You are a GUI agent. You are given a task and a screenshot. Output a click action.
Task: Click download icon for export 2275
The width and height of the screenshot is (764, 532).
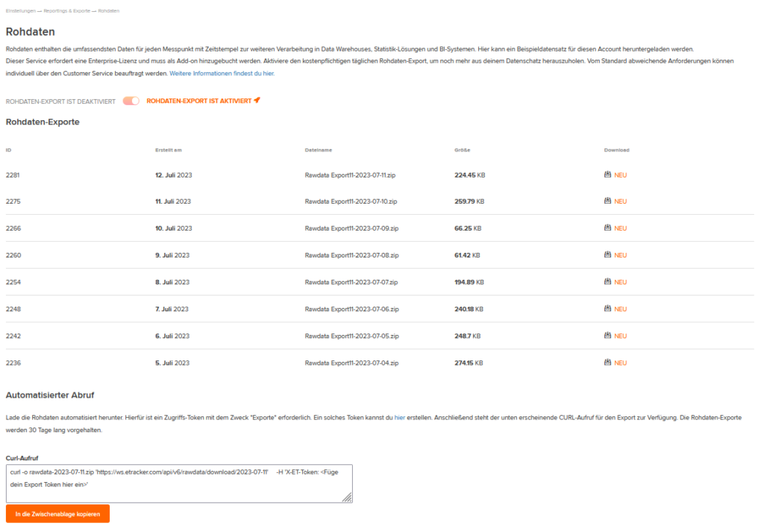click(607, 201)
